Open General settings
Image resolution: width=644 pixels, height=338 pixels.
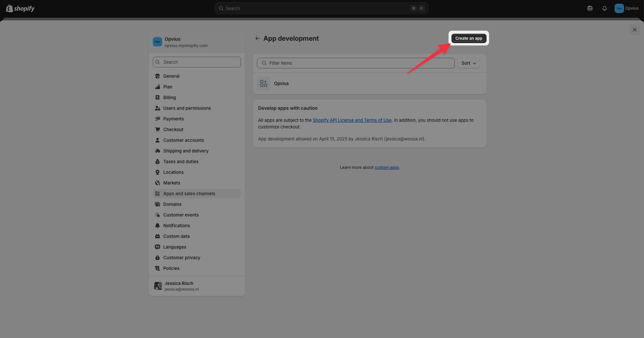[x=197, y=76]
